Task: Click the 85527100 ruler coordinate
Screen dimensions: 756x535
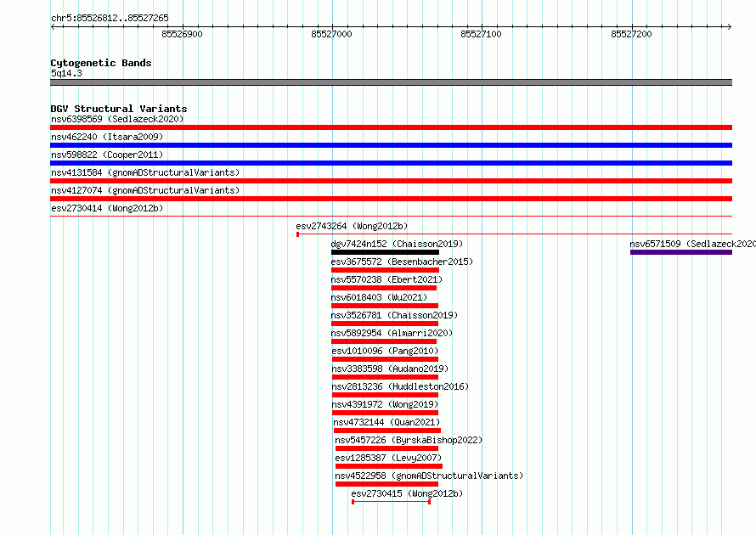Action: point(481,34)
